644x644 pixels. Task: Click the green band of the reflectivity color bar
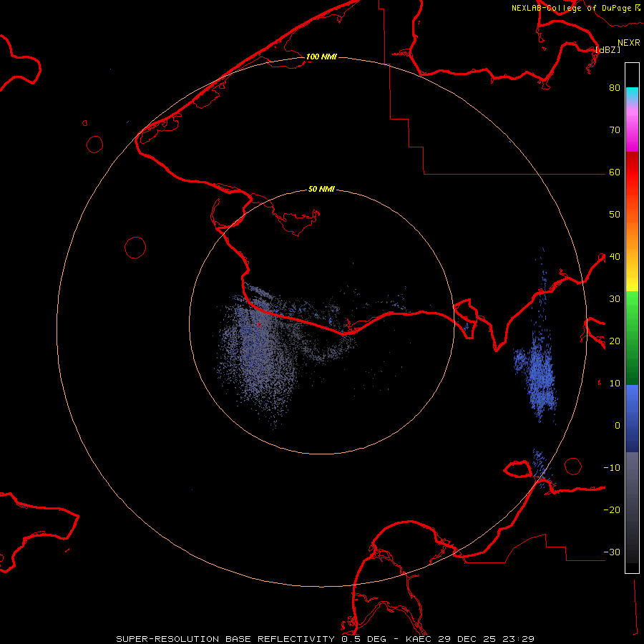tap(632, 338)
